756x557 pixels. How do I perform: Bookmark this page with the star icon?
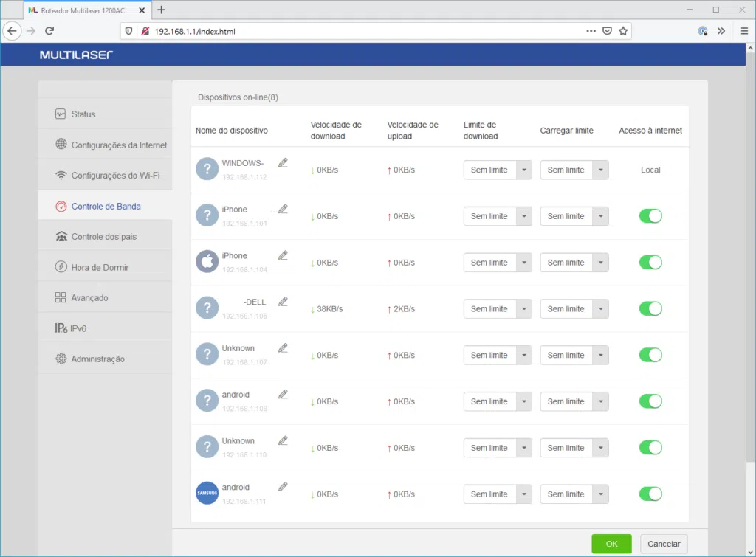623,31
